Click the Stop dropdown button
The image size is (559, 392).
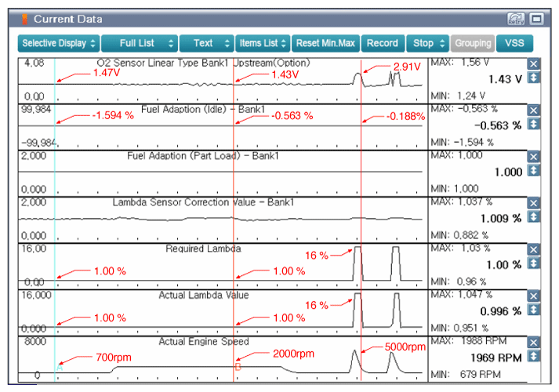tap(428, 43)
